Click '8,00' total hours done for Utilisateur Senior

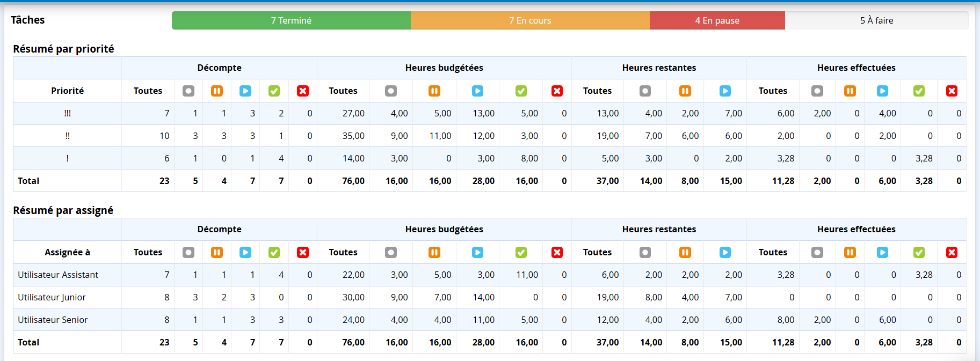[x=786, y=320]
